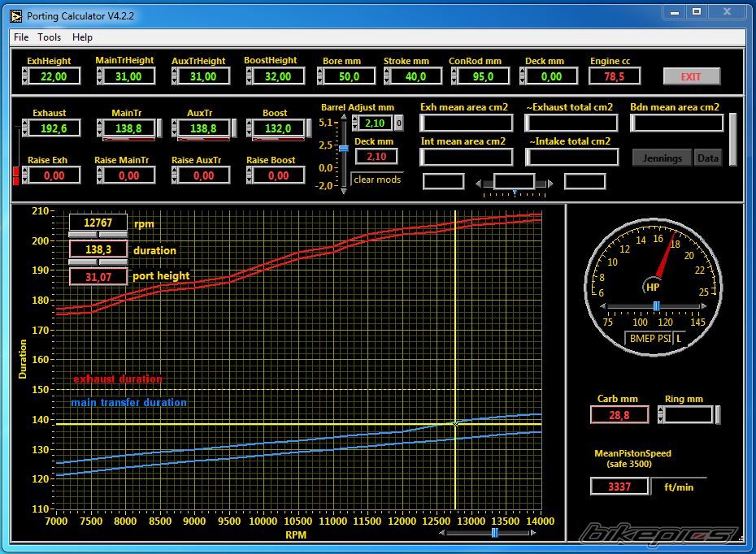756x554 pixels.
Task: Click the Exhaust duration field 192,6
Action: pyautogui.click(x=54, y=128)
